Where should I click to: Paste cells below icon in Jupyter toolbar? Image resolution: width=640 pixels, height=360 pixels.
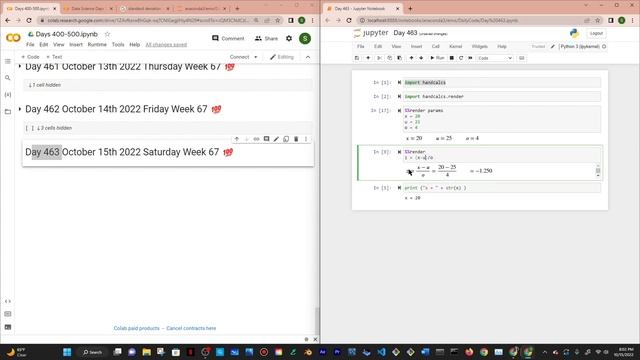coord(400,58)
